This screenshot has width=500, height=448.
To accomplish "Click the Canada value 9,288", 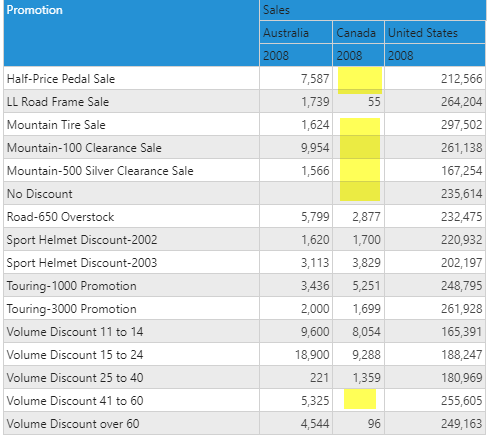I will point(366,355).
